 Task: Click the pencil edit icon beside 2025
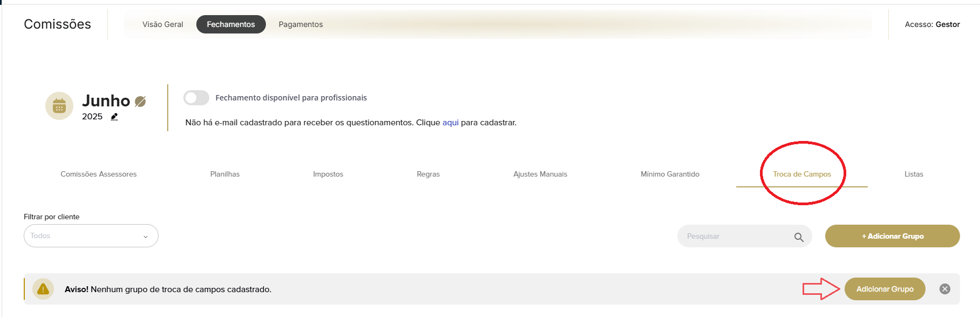(x=114, y=117)
